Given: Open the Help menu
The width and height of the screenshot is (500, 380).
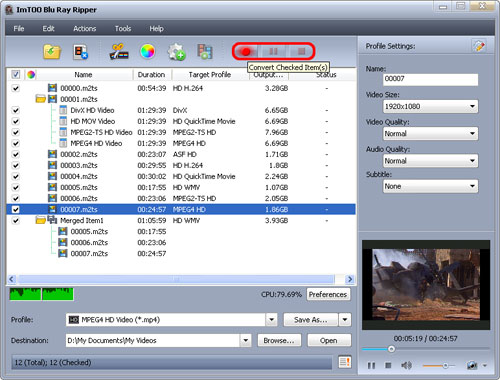Looking at the screenshot, I should pyautogui.click(x=156, y=29).
